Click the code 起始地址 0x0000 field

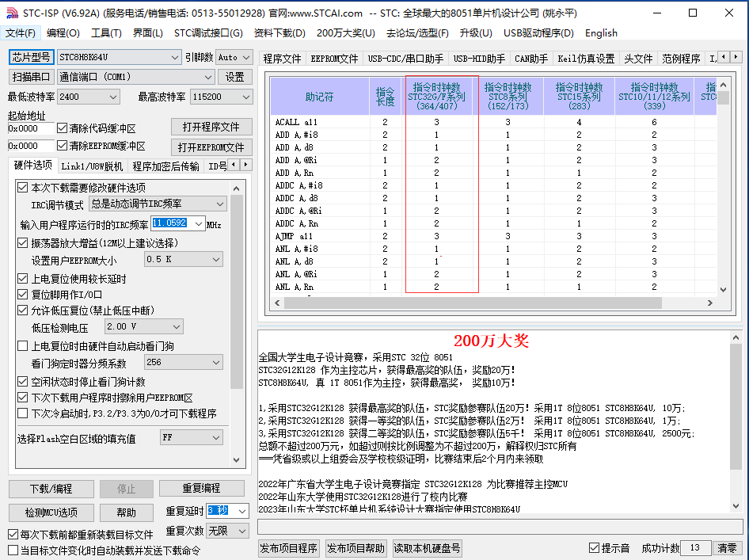(31, 128)
